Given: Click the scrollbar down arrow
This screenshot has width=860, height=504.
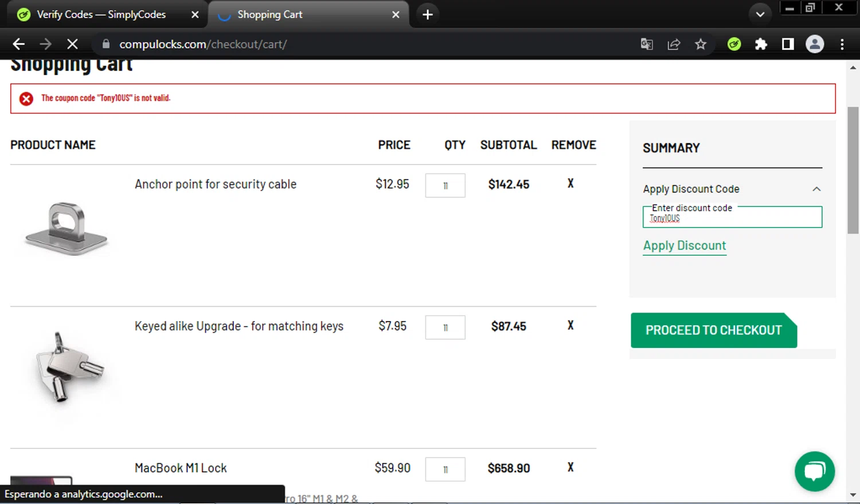Looking at the screenshot, I should pyautogui.click(x=853, y=495).
